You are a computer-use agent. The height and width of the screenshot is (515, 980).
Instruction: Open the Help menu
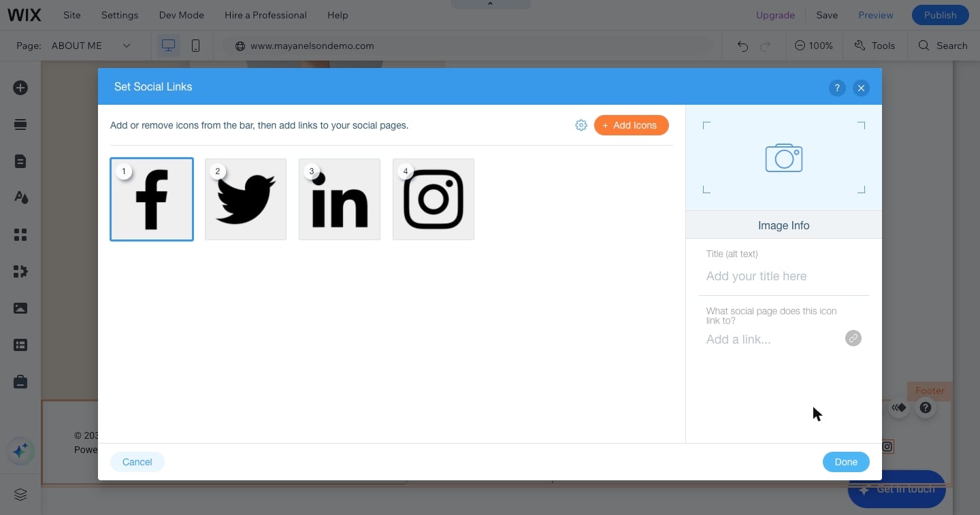[x=338, y=15]
